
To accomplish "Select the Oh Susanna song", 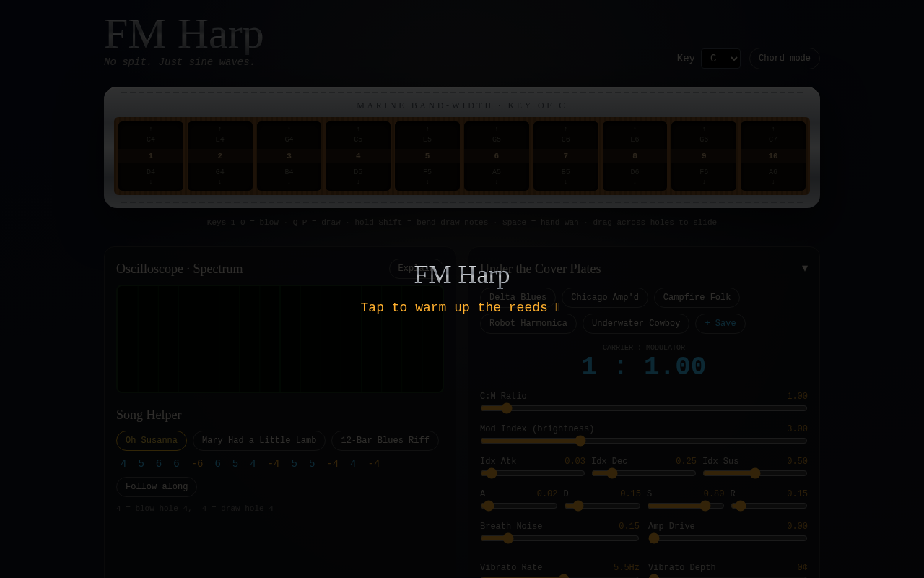I will (152, 441).
